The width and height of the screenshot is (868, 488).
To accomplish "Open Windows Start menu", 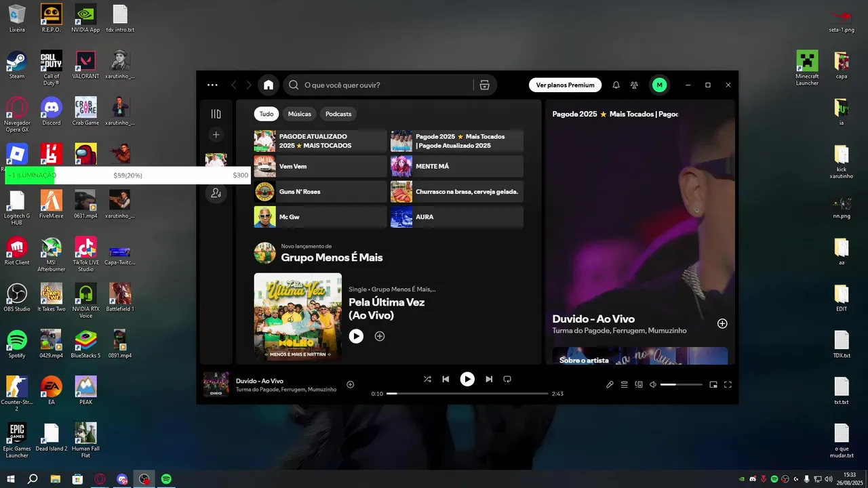I will (11, 479).
